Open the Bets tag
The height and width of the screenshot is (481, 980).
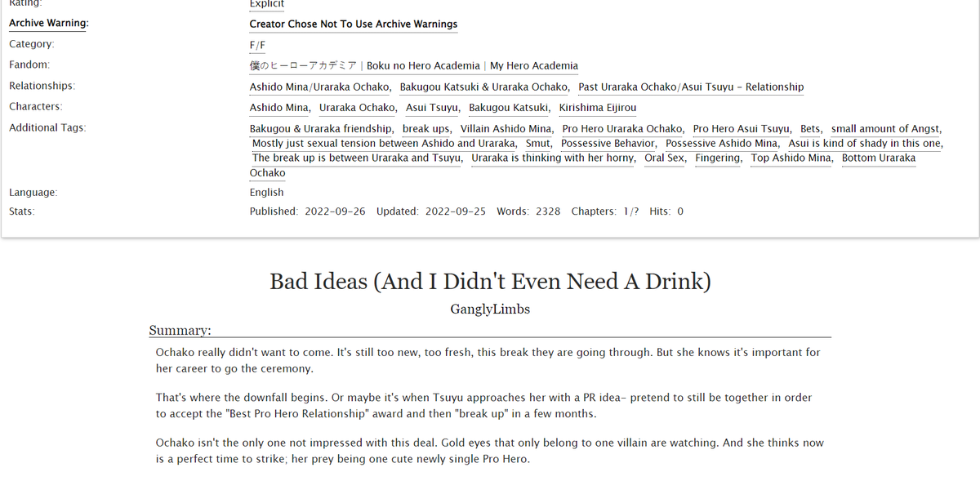click(x=811, y=129)
